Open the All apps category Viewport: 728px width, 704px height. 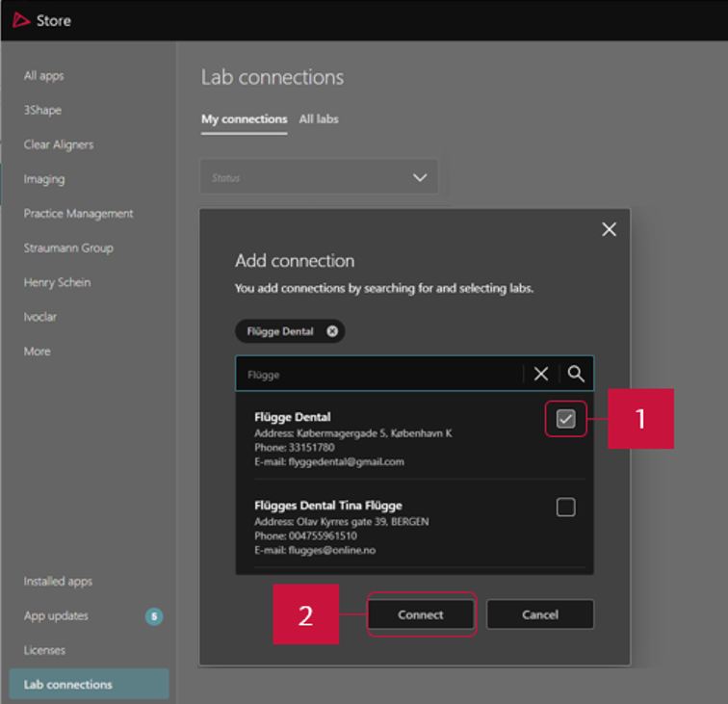click(x=44, y=76)
